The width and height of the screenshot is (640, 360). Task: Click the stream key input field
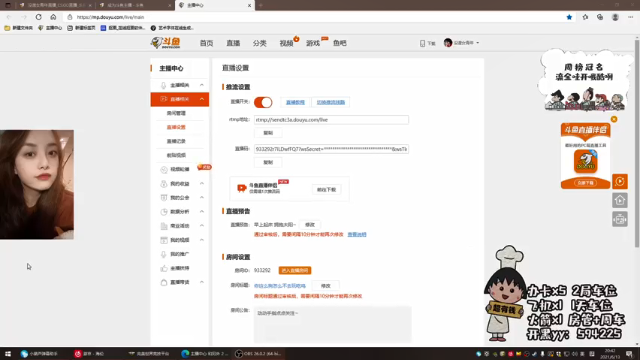pos(331,149)
